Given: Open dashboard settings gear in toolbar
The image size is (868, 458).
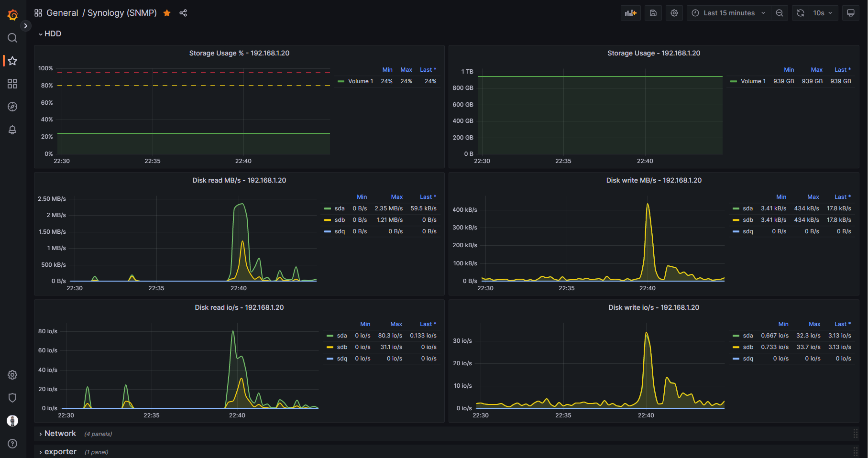Looking at the screenshot, I should (x=674, y=13).
